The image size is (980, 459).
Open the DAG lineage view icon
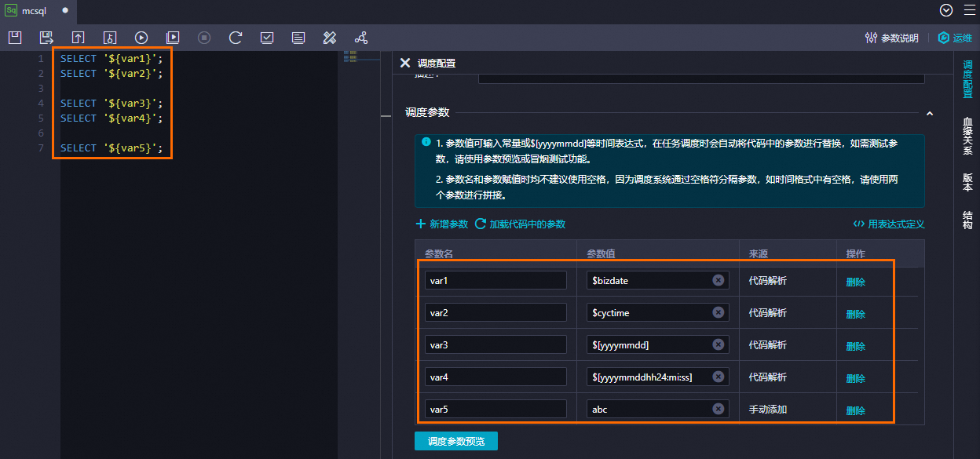click(x=360, y=37)
